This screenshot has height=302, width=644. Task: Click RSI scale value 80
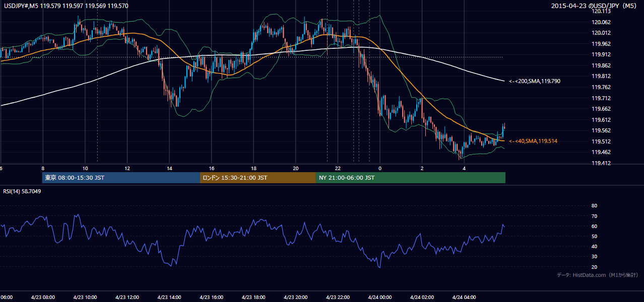594,206
